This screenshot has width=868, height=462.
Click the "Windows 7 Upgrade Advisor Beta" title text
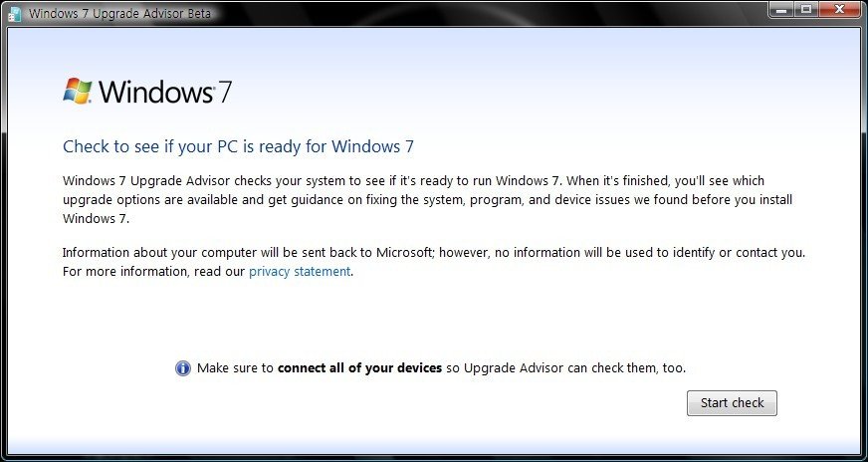pos(111,14)
